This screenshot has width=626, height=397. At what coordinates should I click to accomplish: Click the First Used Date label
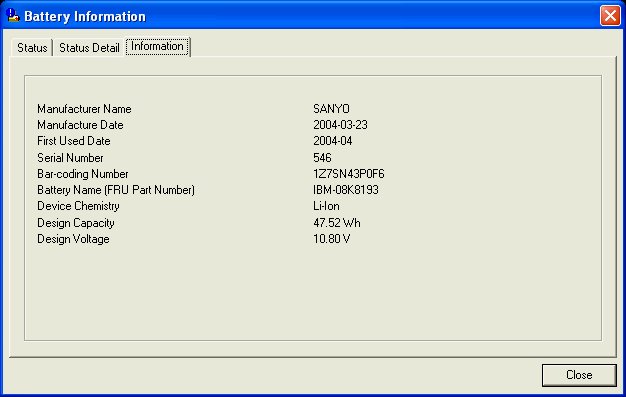tap(73, 141)
